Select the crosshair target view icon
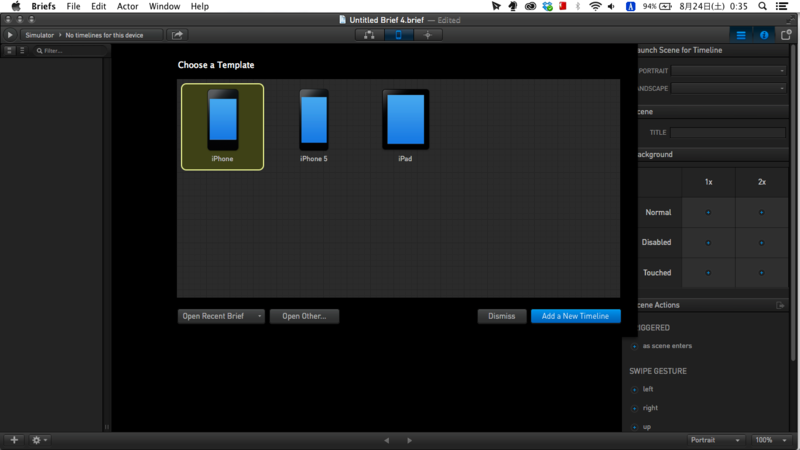 428,35
